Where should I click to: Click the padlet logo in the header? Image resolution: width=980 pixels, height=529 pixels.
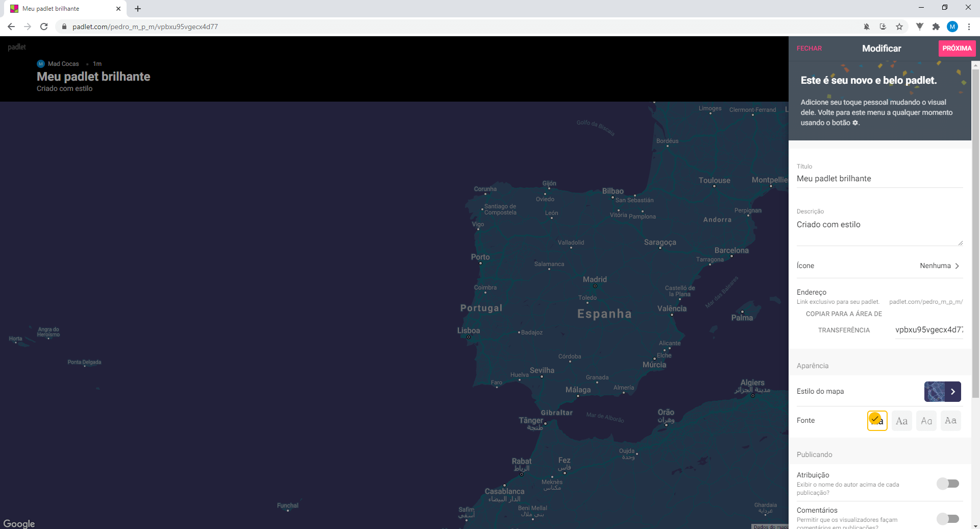(17, 47)
